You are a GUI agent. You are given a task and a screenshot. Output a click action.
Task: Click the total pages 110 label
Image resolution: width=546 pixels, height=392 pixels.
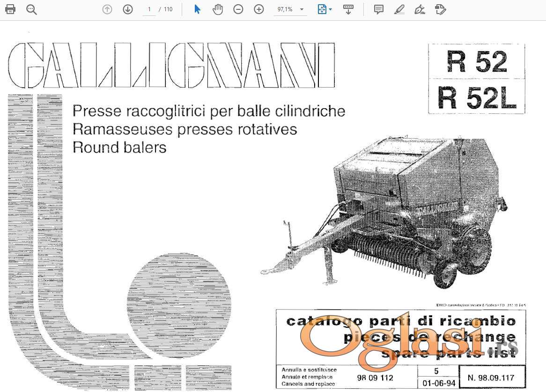168,9
